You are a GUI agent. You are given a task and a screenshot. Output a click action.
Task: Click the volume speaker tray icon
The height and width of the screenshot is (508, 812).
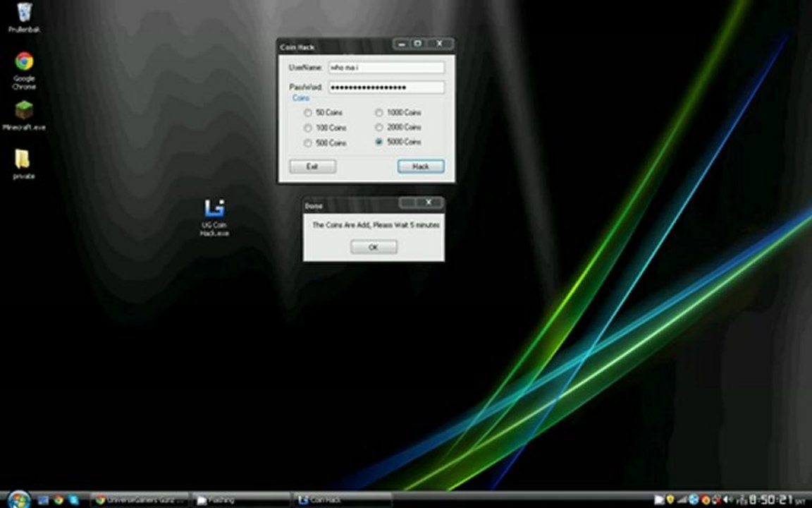729,500
